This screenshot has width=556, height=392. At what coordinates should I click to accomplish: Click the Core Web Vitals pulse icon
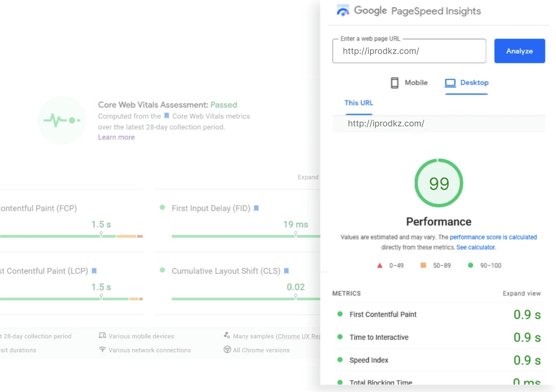pyautogui.click(x=62, y=120)
